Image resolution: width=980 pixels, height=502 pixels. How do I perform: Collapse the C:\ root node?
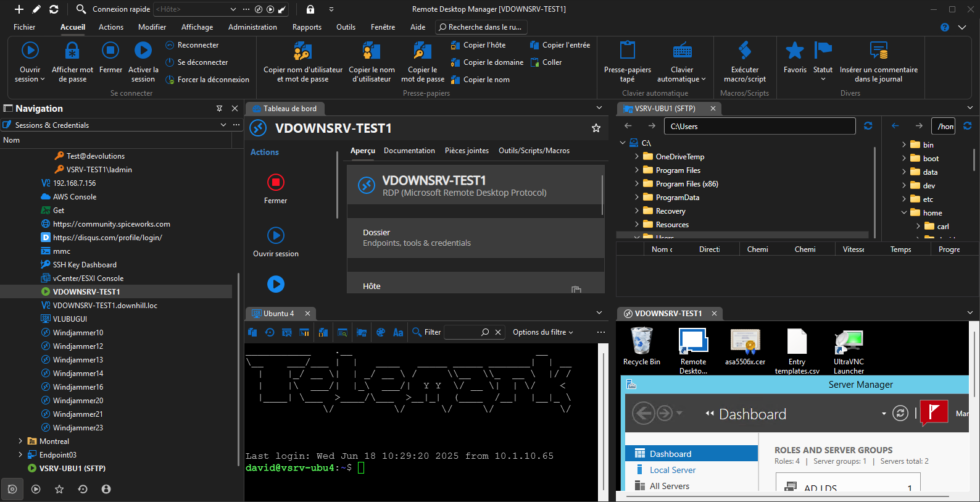coord(623,143)
